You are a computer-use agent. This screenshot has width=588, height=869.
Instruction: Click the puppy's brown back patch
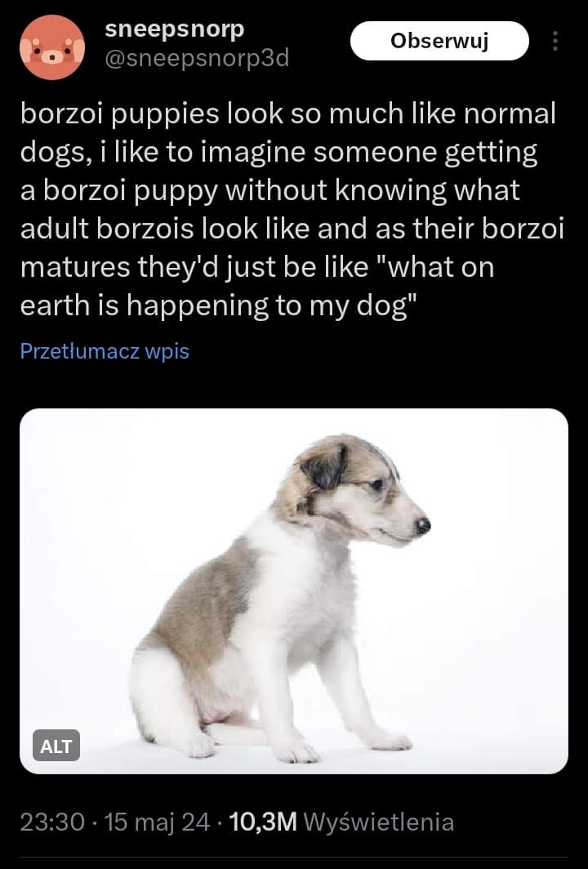pos(205,604)
